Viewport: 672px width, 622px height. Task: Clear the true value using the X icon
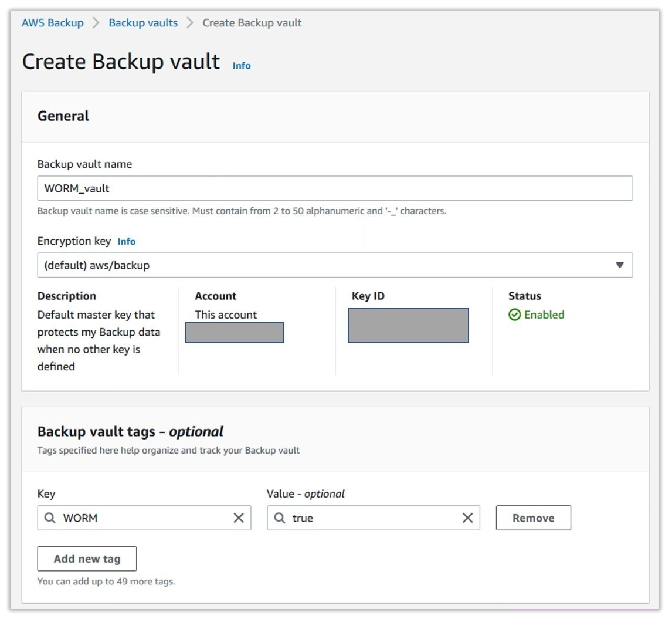pos(467,518)
